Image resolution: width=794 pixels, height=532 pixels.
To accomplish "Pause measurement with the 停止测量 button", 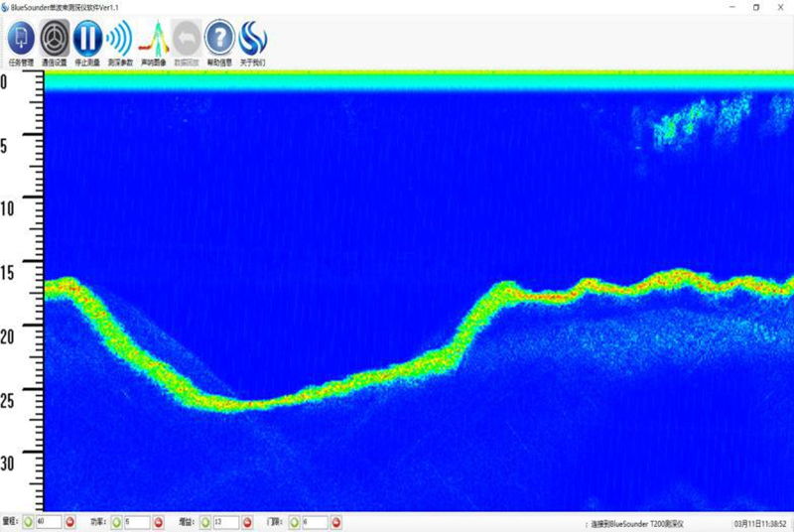I will (87, 39).
